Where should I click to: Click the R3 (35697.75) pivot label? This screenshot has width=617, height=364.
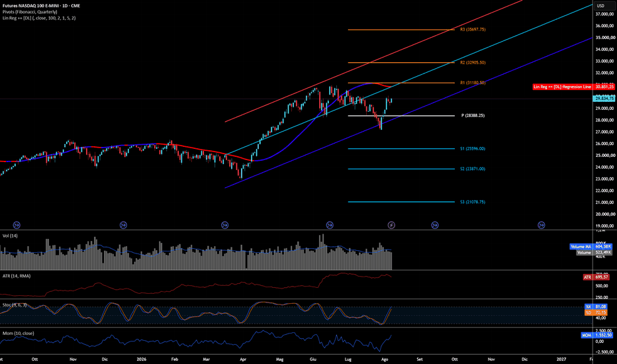[x=473, y=30]
